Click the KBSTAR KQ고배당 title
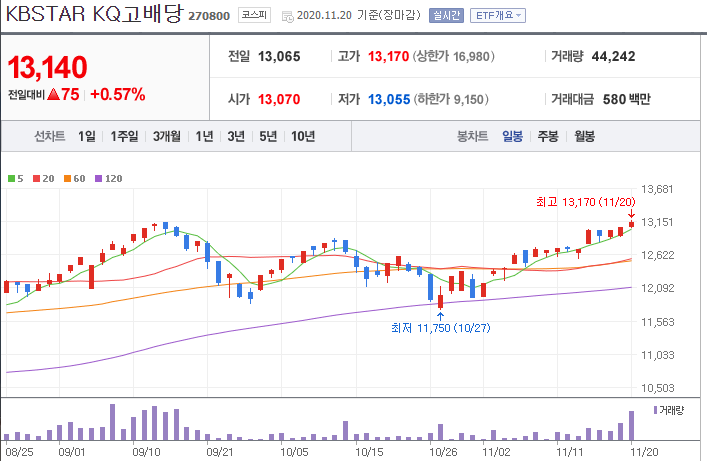707x461 pixels. point(94,14)
